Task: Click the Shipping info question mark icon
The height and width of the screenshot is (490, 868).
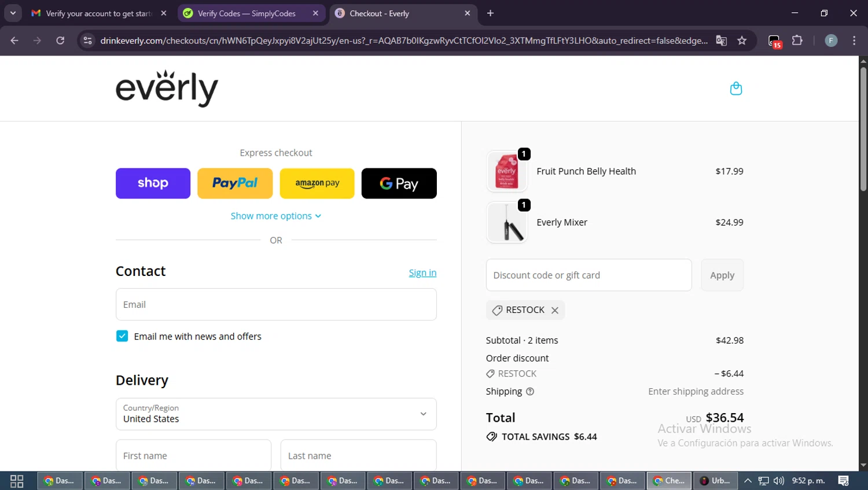Action: pyautogui.click(x=530, y=392)
